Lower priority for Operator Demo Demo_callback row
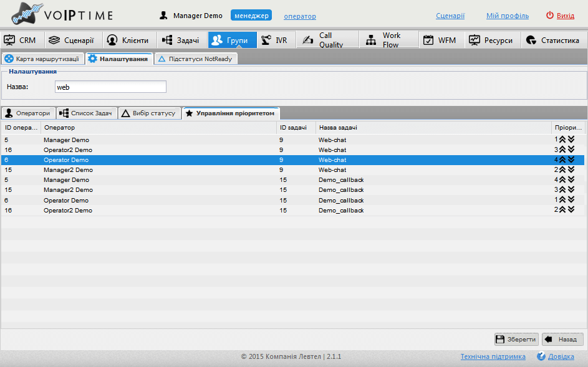Image resolution: width=588 pixels, height=367 pixels. tap(571, 200)
